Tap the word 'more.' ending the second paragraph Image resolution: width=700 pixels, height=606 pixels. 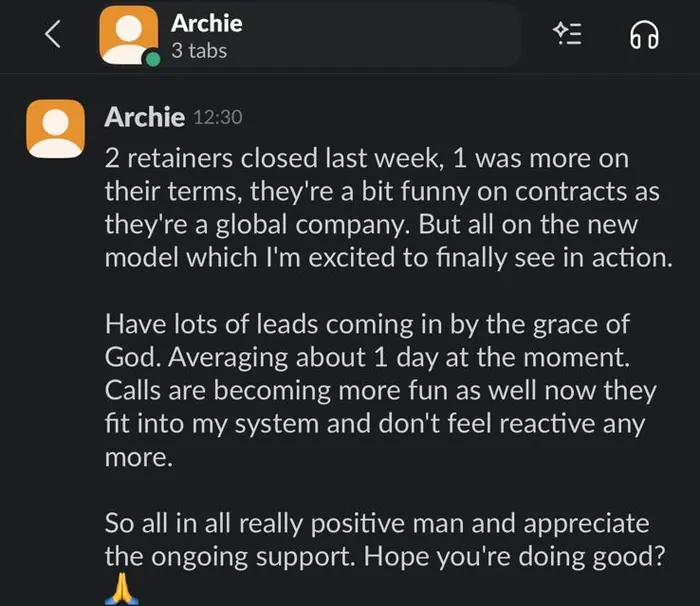[139, 458]
